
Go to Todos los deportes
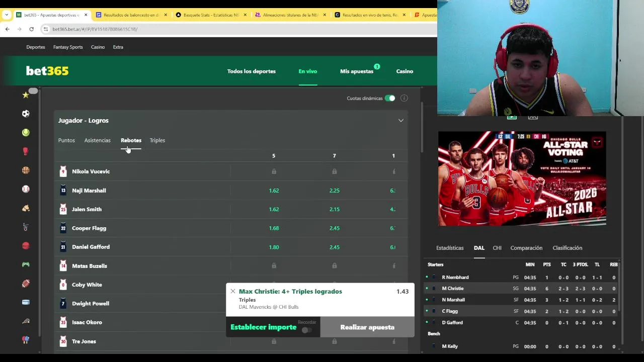pos(251,71)
